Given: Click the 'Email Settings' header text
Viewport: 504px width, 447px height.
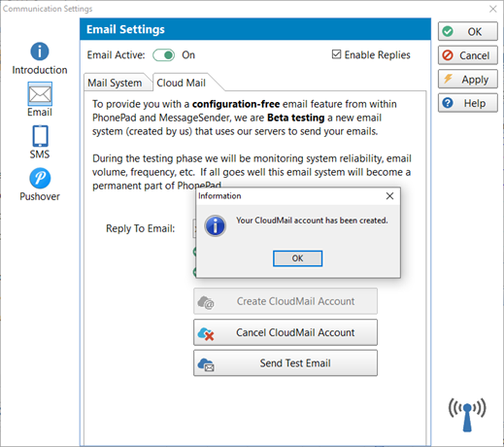Looking at the screenshot, I should click(x=125, y=29).
